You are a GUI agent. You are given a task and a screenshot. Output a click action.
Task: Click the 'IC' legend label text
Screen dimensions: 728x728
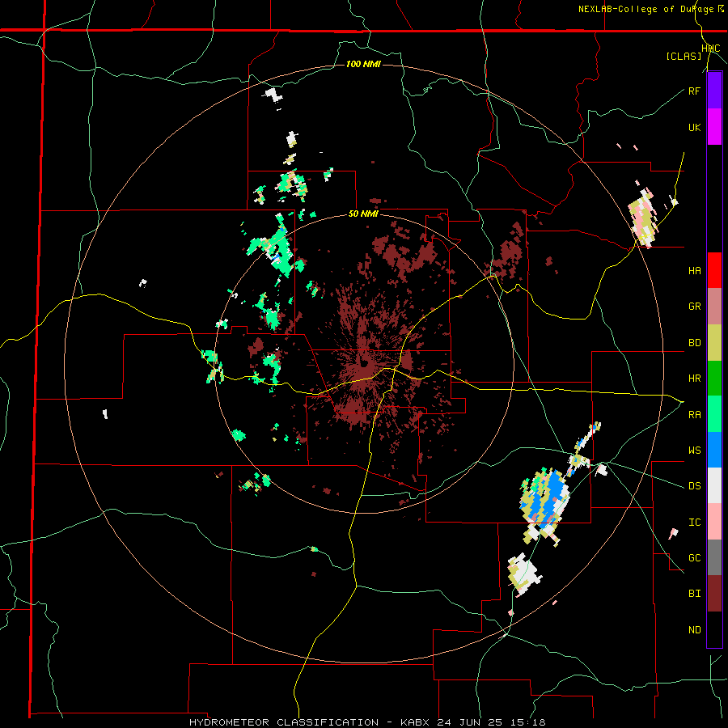(694, 523)
